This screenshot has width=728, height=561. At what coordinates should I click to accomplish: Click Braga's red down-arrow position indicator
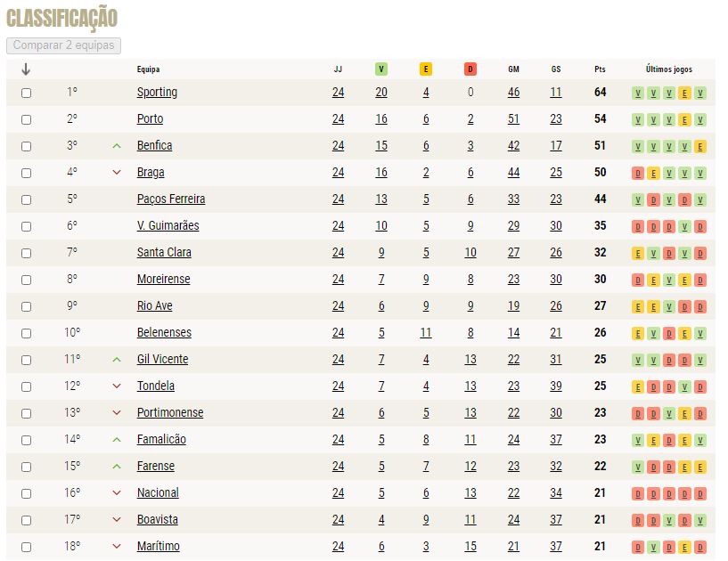tap(117, 173)
